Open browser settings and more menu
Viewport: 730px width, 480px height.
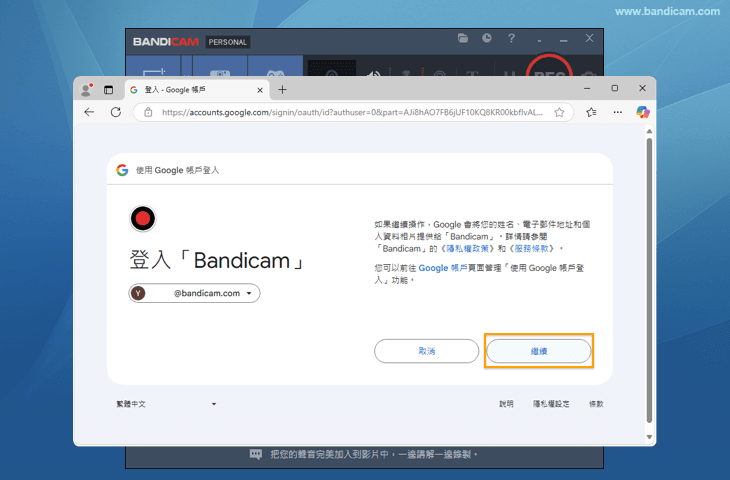[617, 112]
